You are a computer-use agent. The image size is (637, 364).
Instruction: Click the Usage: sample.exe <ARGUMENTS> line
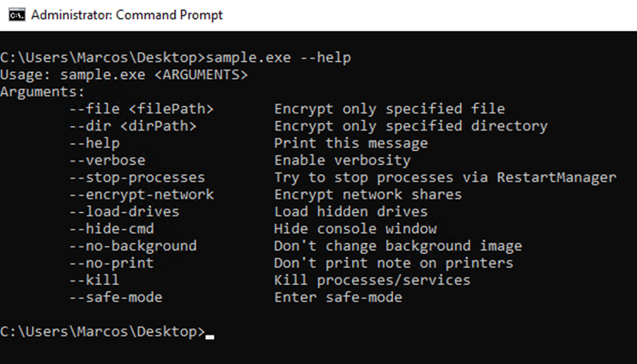click(124, 75)
